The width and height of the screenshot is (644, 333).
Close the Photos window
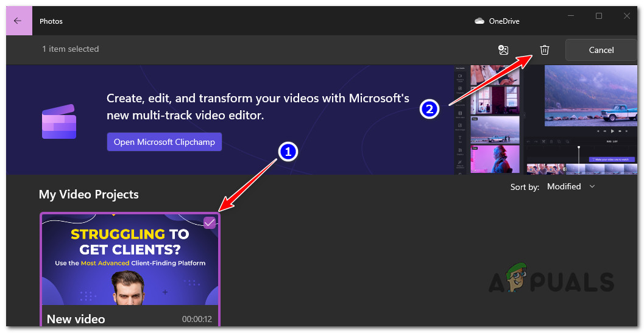tap(627, 16)
